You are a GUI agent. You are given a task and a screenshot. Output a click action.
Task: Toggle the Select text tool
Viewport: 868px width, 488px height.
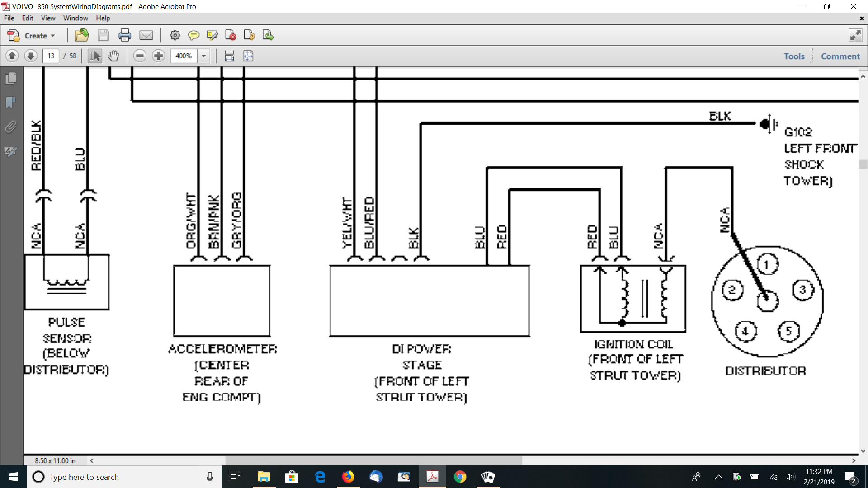point(95,56)
